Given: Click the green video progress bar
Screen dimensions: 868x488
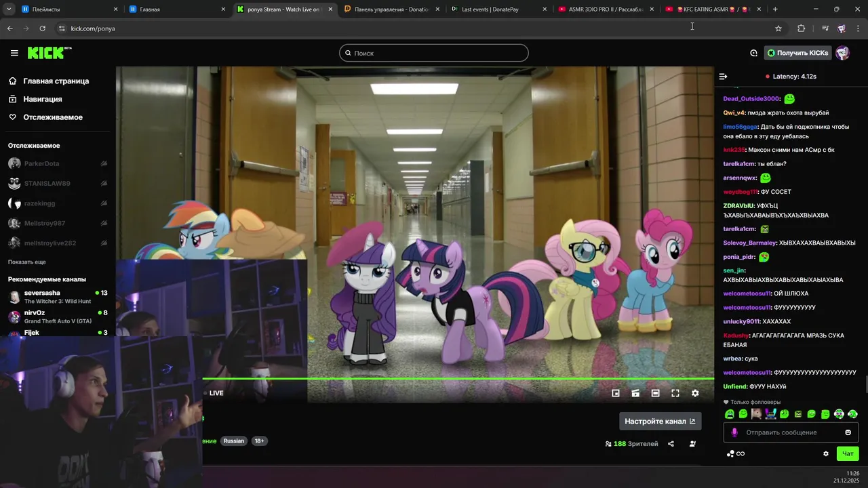Looking at the screenshot, I should pos(458,379).
